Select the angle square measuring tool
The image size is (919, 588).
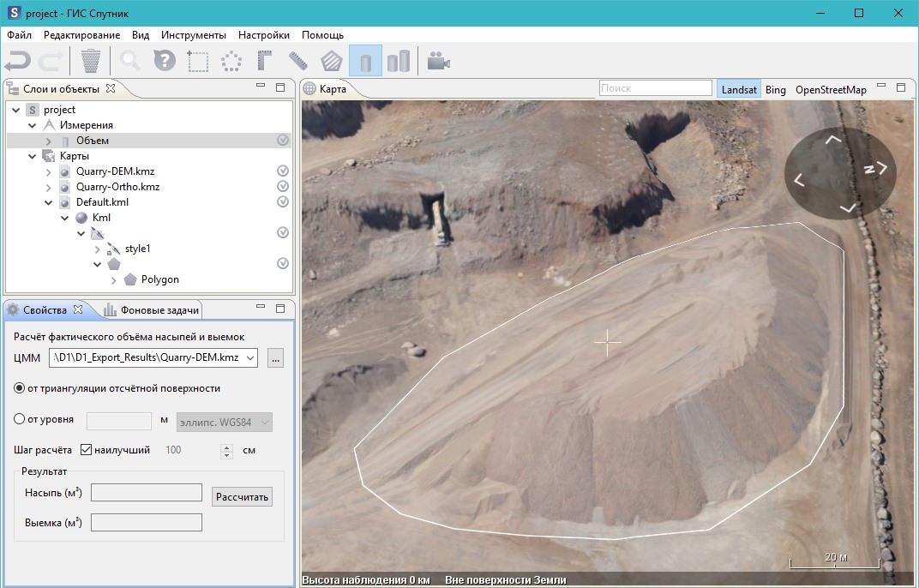coord(265,61)
